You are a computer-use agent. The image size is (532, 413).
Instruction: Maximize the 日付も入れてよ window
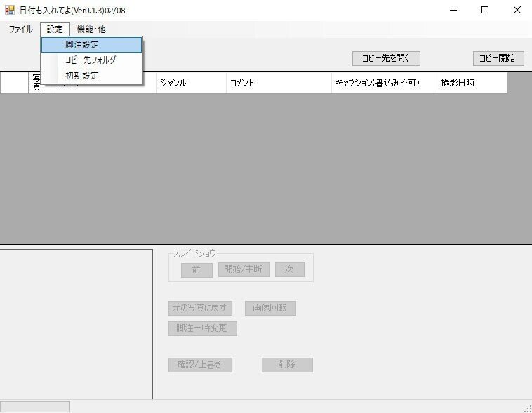click(485, 10)
